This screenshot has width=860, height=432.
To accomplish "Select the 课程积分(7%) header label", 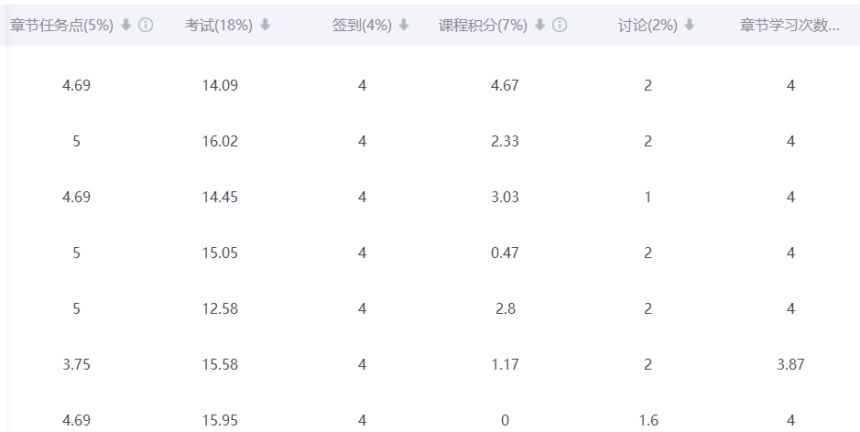I will pyautogui.click(x=486, y=24).
